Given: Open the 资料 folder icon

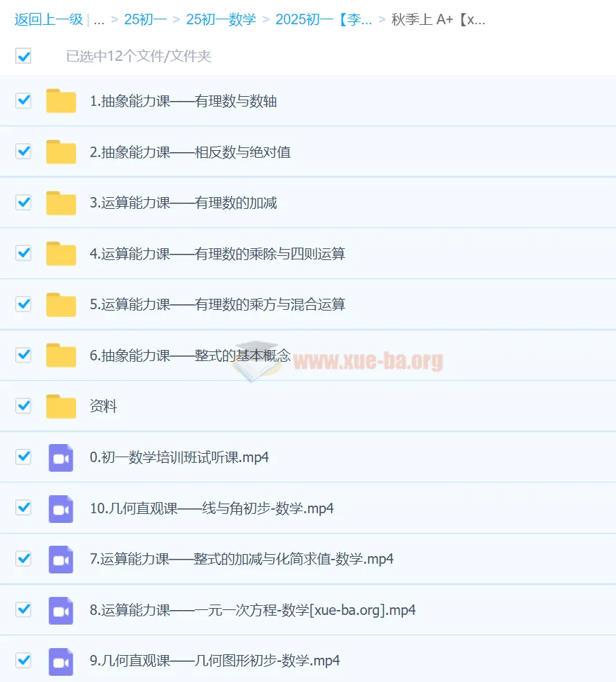Looking at the screenshot, I should [61, 406].
